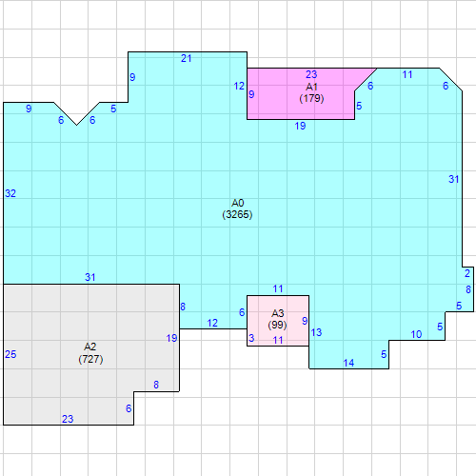Select the A0 (3265) area label

pyautogui.click(x=237, y=208)
